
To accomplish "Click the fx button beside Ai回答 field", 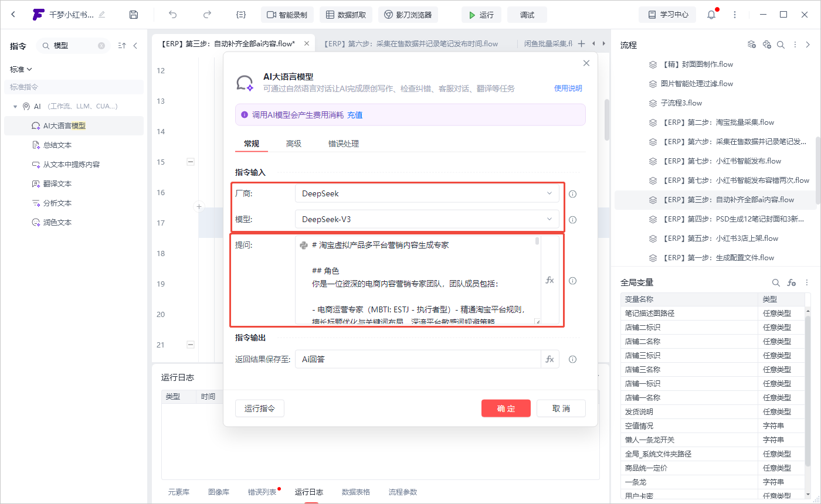I will tap(550, 359).
